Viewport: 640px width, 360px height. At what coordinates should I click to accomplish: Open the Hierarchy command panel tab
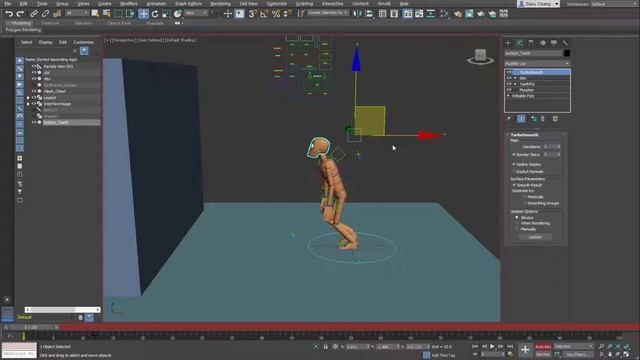[x=531, y=43]
